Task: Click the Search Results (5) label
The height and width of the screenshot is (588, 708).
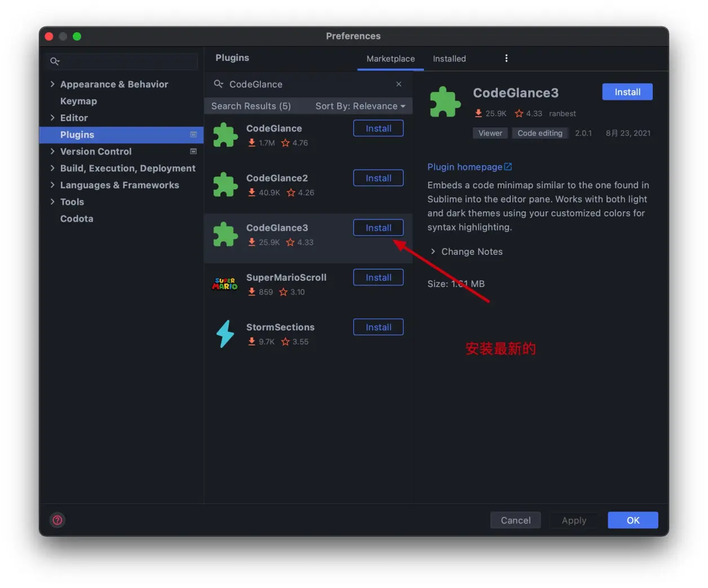Action: click(x=251, y=106)
